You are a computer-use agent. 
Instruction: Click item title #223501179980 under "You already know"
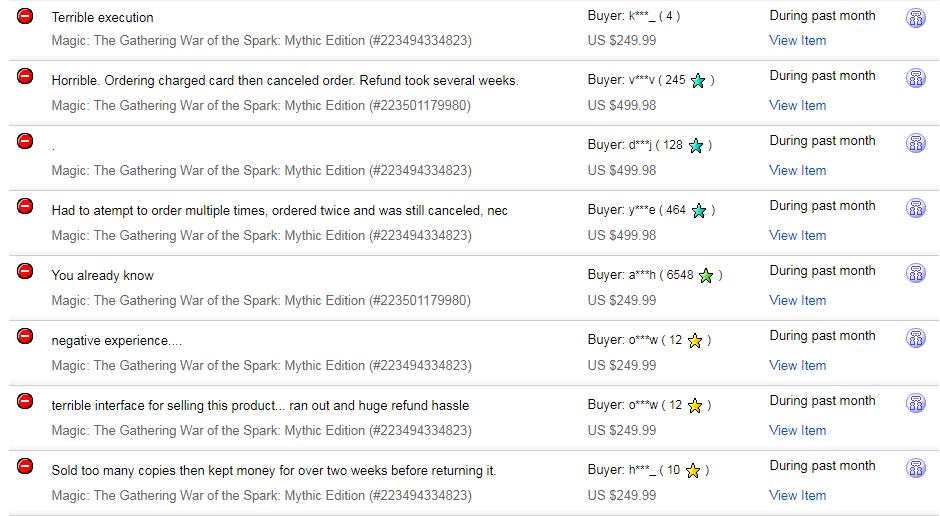261,300
